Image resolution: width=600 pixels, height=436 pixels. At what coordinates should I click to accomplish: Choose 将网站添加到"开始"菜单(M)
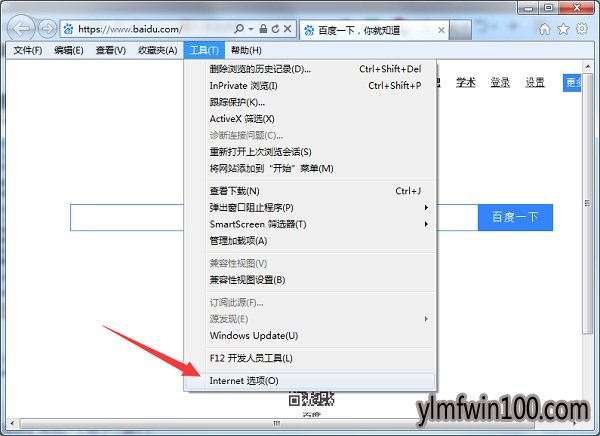pos(310,168)
